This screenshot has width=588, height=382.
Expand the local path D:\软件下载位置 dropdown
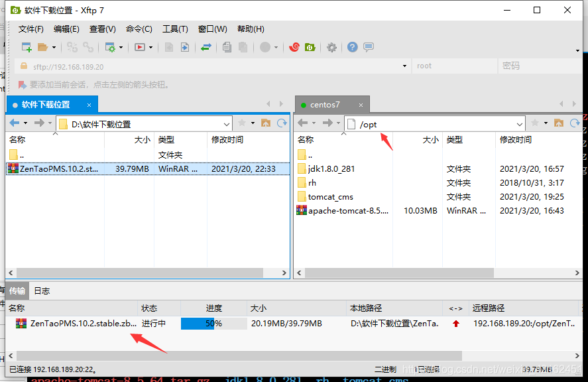coord(227,124)
